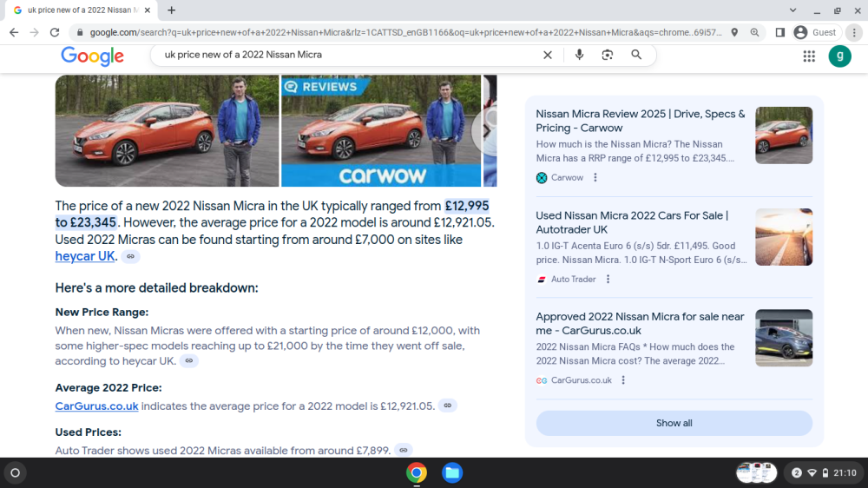
Task: Show source link after heycar UK
Action: pos(131,256)
